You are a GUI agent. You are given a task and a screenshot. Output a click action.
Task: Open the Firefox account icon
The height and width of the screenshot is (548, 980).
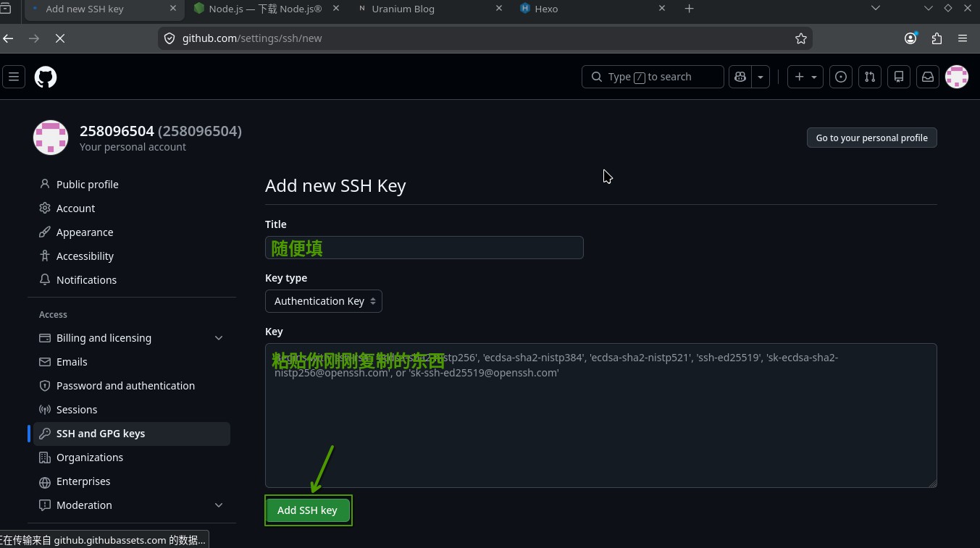click(x=910, y=38)
